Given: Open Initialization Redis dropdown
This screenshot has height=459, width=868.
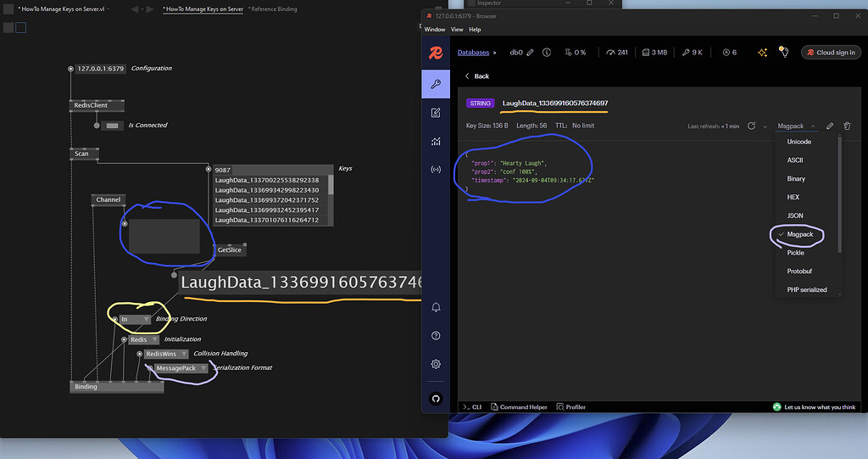Looking at the screenshot, I should tap(143, 340).
